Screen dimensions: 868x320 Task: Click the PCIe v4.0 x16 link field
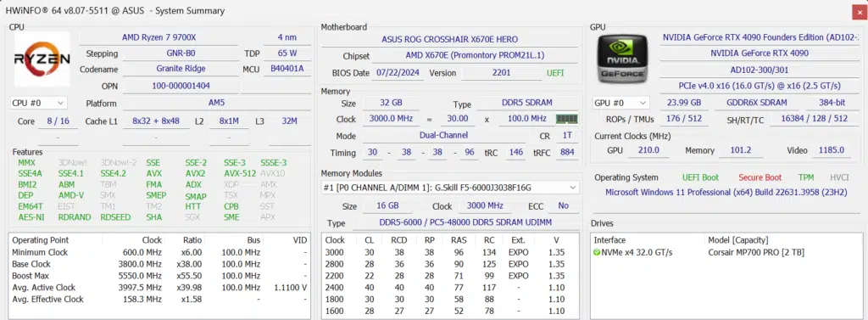pos(759,86)
